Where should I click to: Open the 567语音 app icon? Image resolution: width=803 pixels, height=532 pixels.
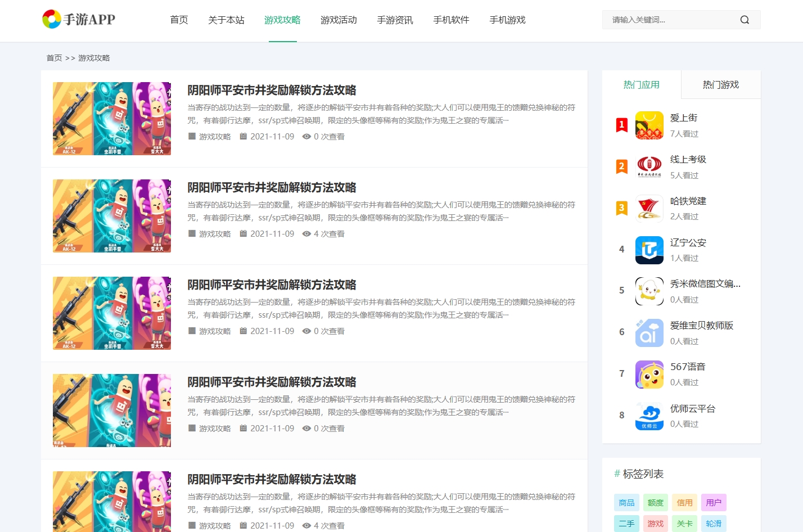pyautogui.click(x=649, y=375)
